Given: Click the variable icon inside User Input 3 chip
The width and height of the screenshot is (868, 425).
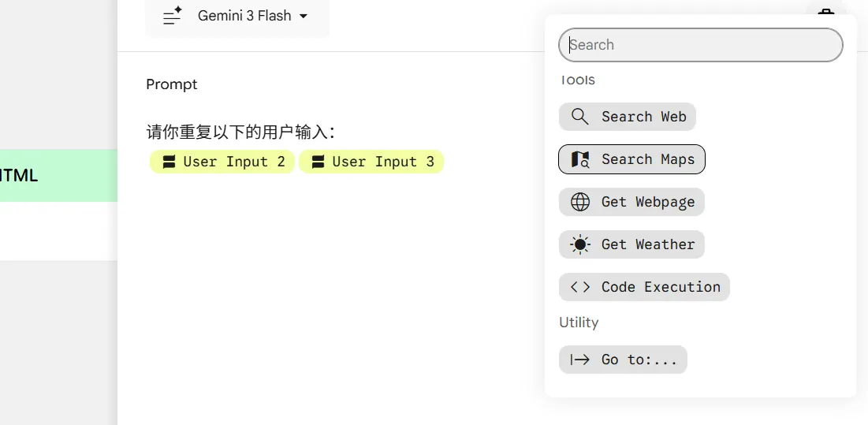Looking at the screenshot, I should pyautogui.click(x=318, y=162).
